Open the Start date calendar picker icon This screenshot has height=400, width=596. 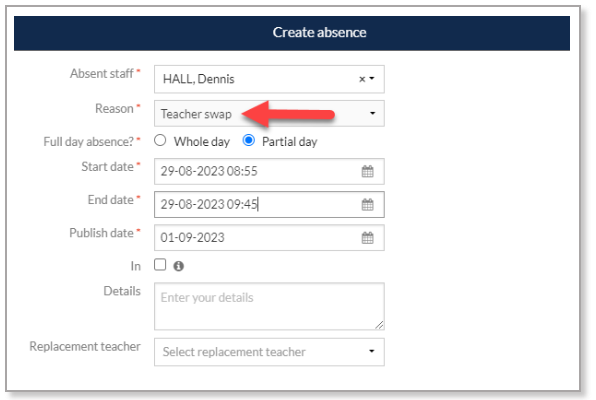[367, 171]
